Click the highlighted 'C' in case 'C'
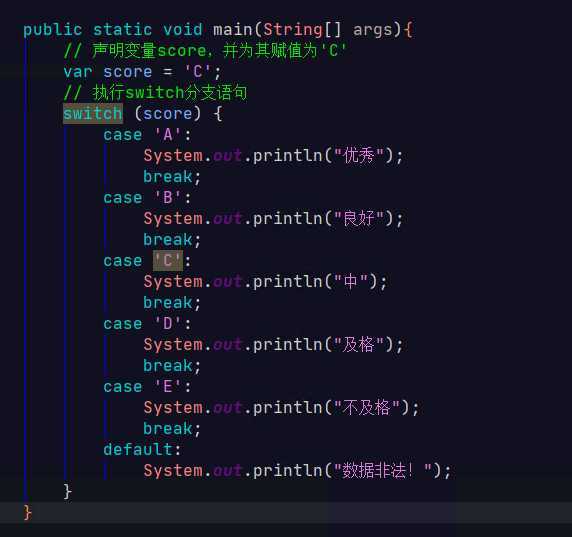This screenshot has height=537, width=572. click(x=168, y=261)
